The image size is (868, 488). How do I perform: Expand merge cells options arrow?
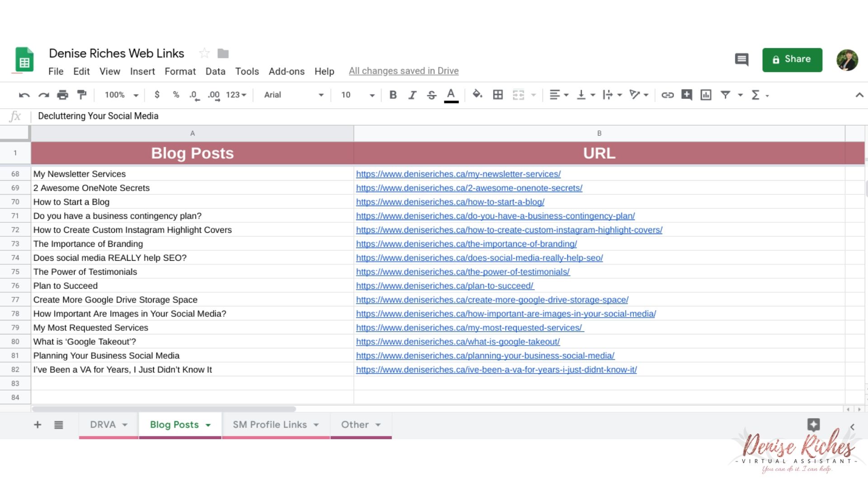[533, 95]
